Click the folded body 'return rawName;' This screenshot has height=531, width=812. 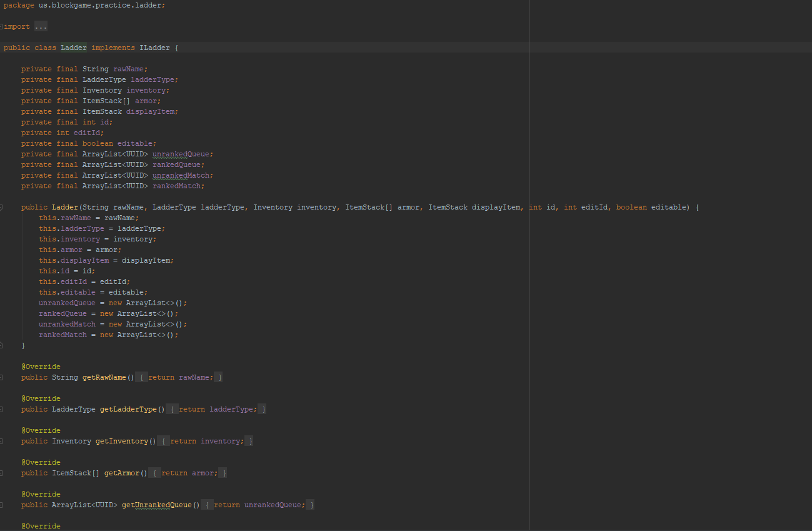tap(181, 377)
